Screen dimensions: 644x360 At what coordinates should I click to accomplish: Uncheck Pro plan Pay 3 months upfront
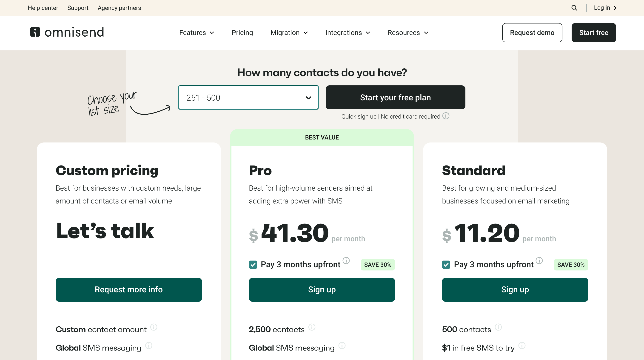253,265
